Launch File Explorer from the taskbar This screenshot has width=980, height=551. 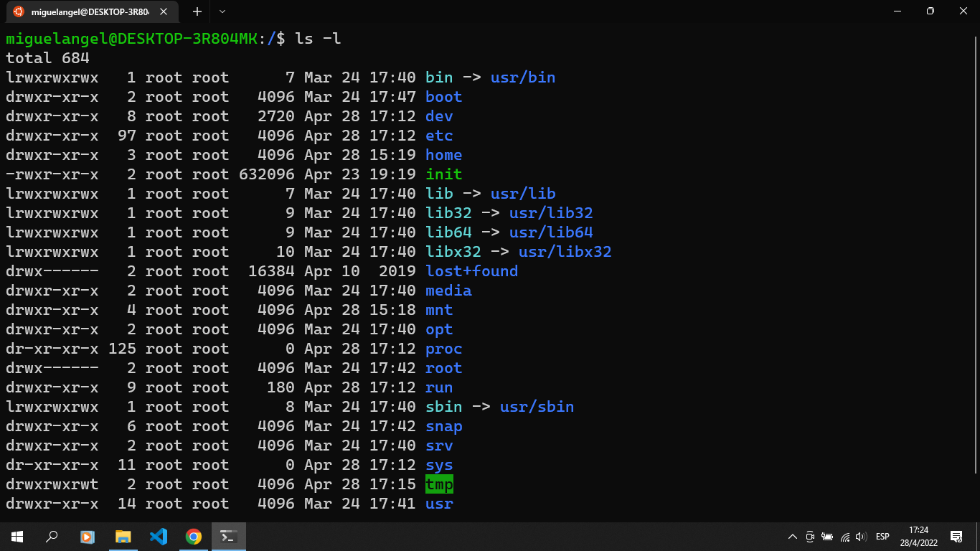pyautogui.click(x=122, y=536)
